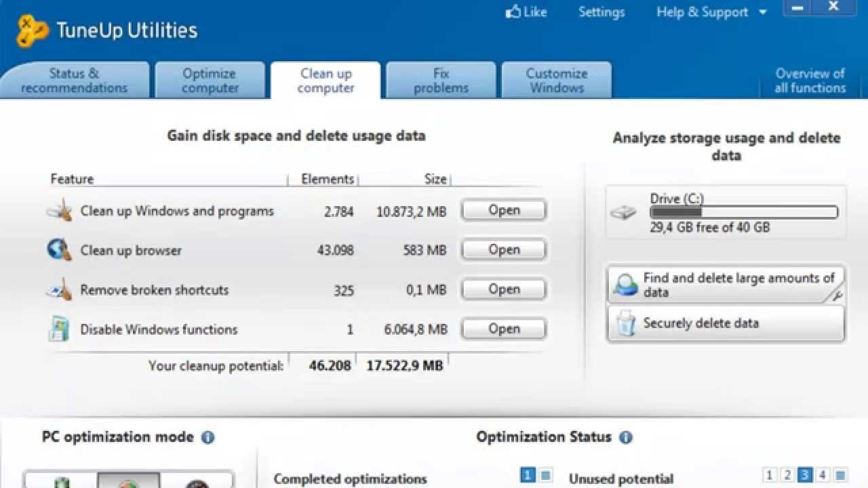Click the 46.208 total elements value
This screenshot has width=868, height=488.
330,366
